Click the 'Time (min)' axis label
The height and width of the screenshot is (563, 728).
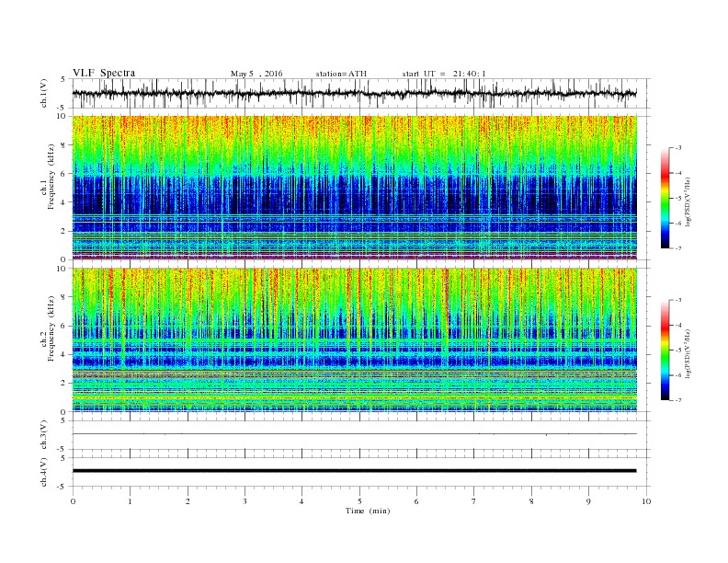coord(368,511)
